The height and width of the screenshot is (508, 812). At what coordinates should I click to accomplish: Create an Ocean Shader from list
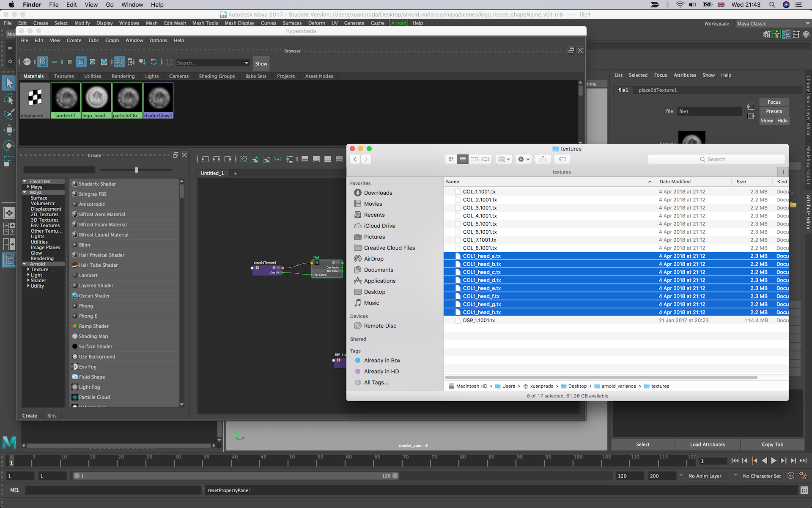point(125,296)
